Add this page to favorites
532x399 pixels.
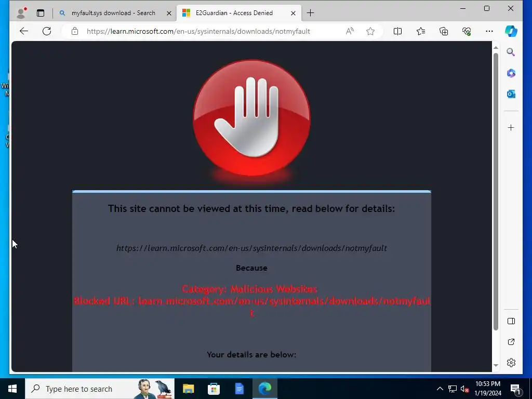[370, 31]
